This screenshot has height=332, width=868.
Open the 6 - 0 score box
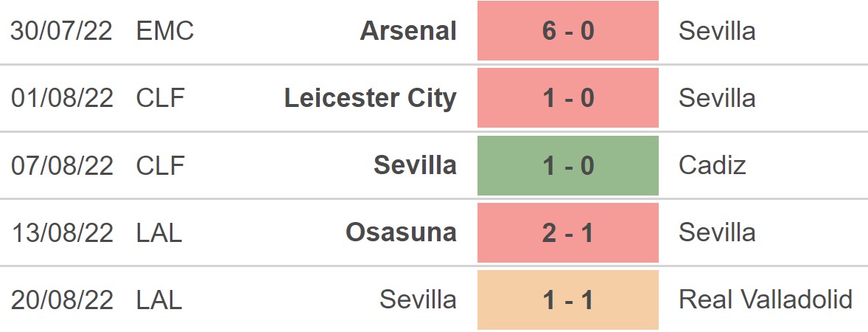(567, 31)
